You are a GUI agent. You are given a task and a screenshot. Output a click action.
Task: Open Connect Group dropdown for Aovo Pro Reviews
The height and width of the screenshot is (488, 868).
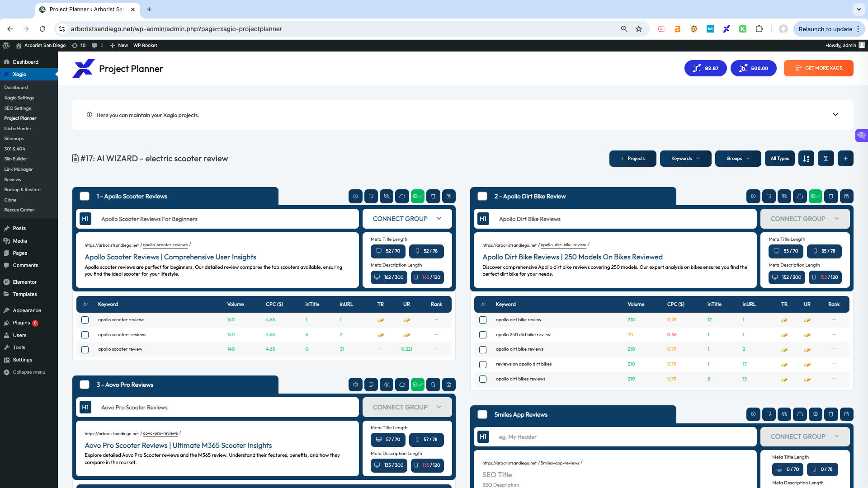pos(407,407)
